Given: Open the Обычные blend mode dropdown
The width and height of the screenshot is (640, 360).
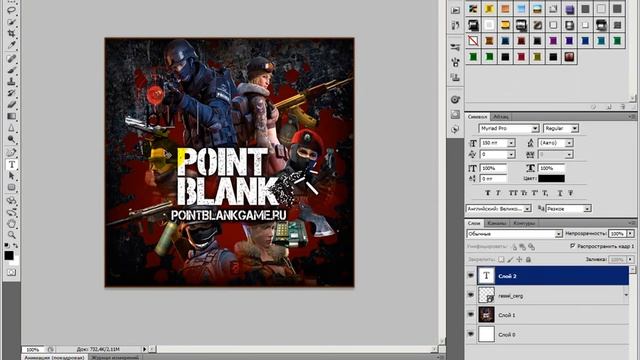Looking at the screenshot, I should point(558,234).
